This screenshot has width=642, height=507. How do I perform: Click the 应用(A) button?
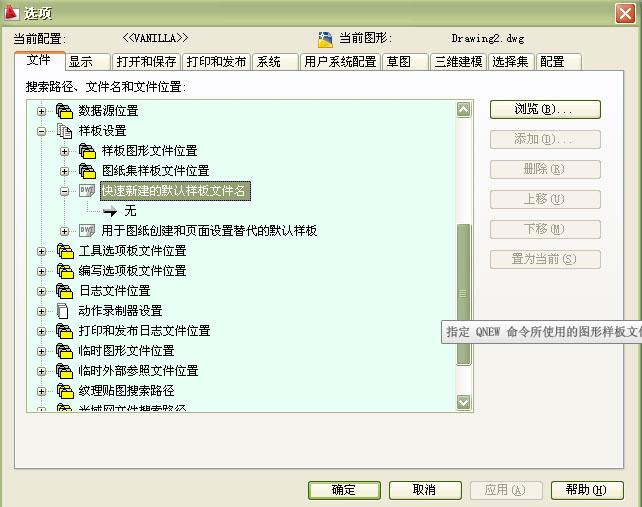pyautogui.click(x=506, y=490)
